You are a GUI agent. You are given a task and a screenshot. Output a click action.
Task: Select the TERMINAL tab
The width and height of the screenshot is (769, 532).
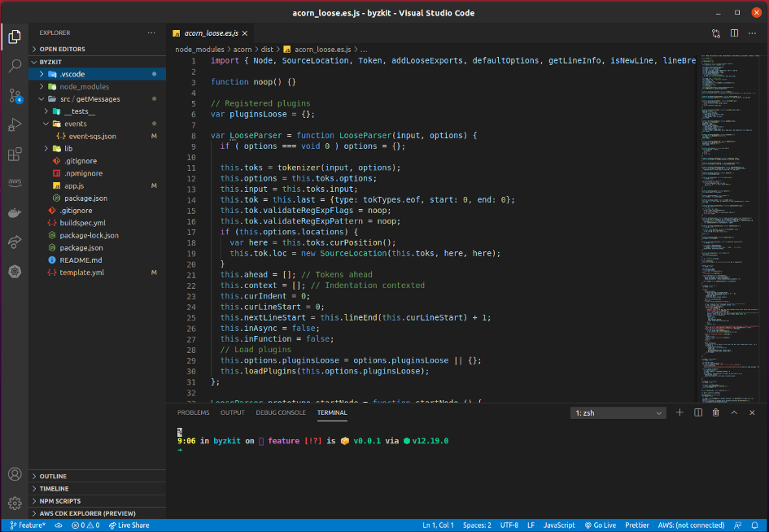(x=332, y=413)
